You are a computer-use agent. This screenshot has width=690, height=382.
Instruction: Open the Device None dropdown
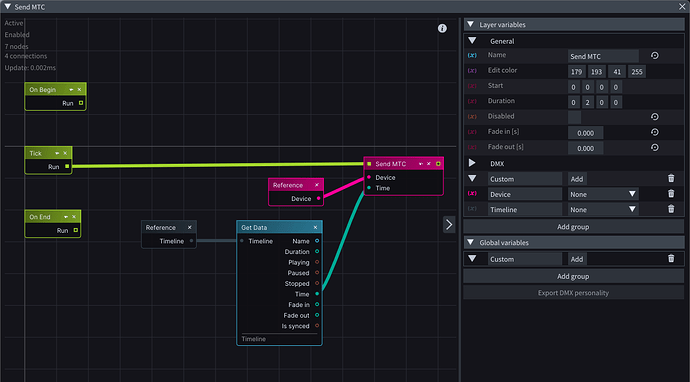pyautogui.click(x=603, y=194)
